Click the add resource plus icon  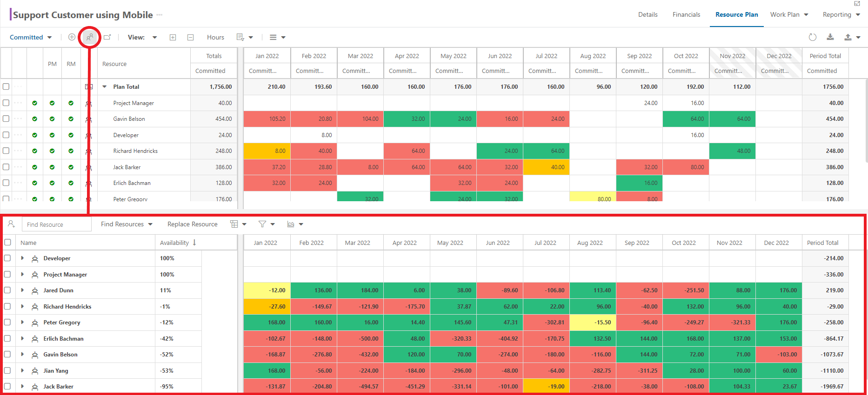[72, 37]
